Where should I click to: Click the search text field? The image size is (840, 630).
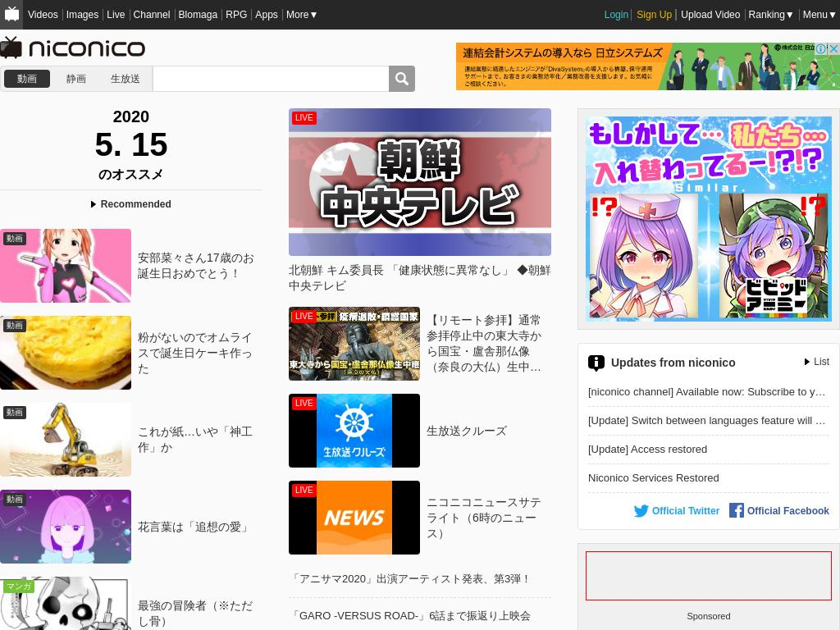click(271, 79)
